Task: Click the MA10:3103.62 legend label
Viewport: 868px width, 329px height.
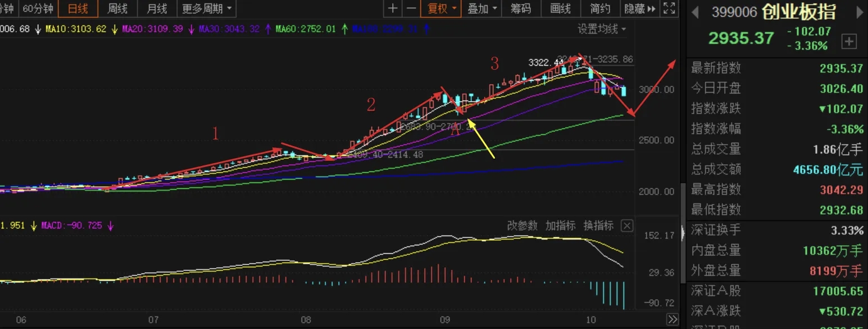Action: [75, 29]
